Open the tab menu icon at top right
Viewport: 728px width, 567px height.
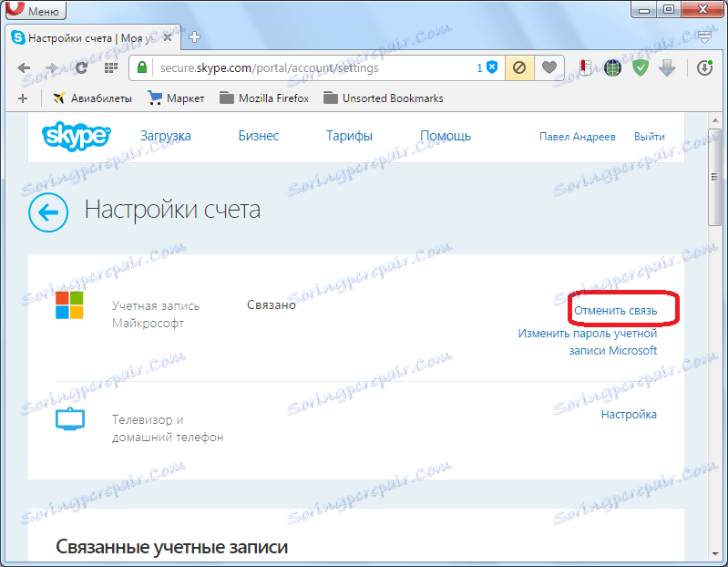coord(704,37)
